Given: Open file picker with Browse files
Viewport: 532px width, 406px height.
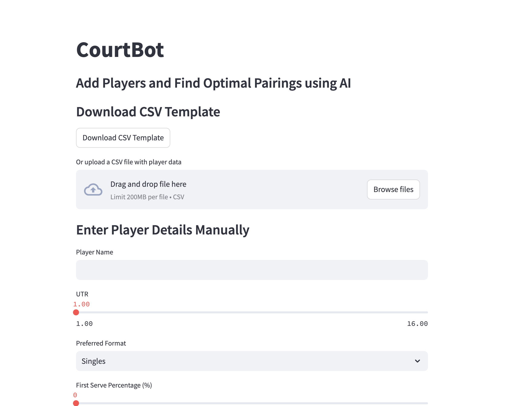Looking at the screenshot, I should click(x=393, y=190).
